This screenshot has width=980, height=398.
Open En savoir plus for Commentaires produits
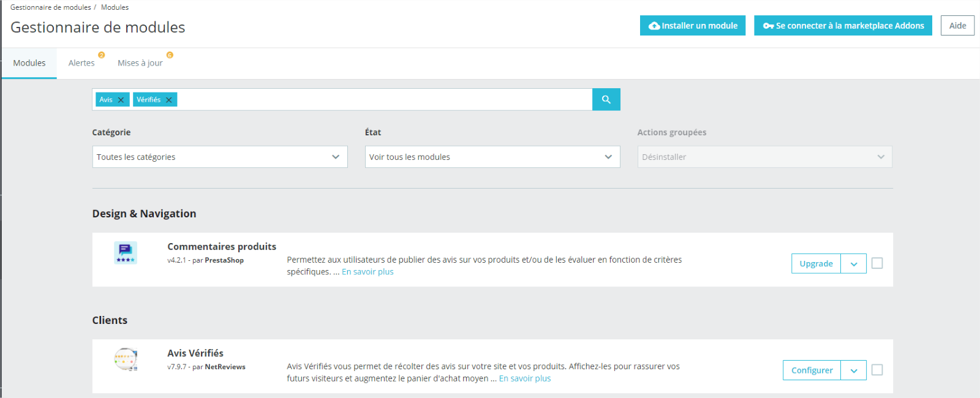(367, 272)
